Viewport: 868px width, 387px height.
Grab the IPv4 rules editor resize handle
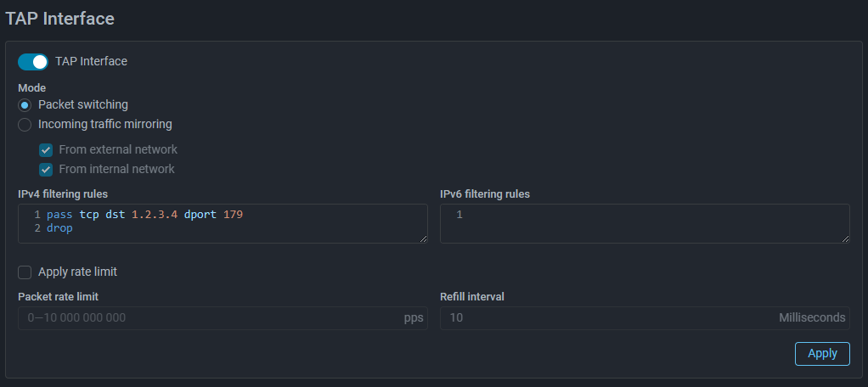tap(422, 238)
